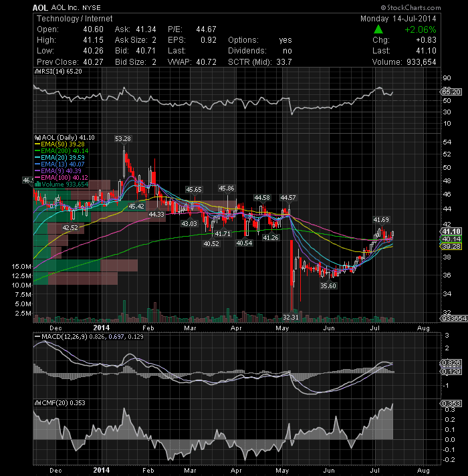Click the Chg value +0.83
Viewport: 468px width, 476px height.
426,40
